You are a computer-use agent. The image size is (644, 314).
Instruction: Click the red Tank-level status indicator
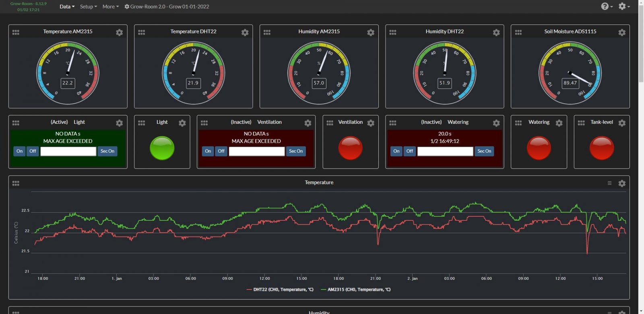pyautogui.click(x=602, y=148)
